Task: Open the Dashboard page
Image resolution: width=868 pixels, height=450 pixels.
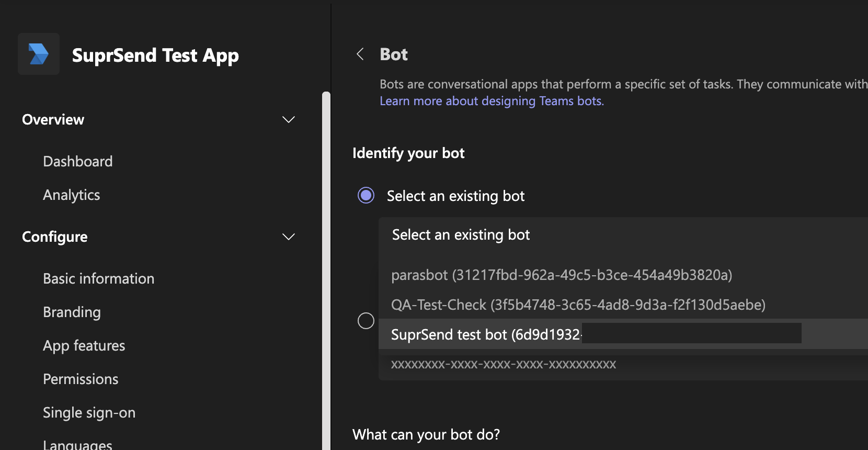Action: [x=78, y=161]
